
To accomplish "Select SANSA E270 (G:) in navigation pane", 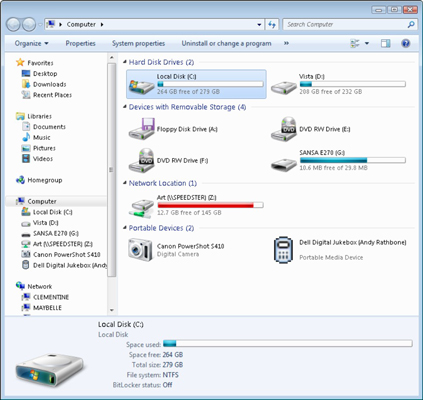I will pos(56,233).
